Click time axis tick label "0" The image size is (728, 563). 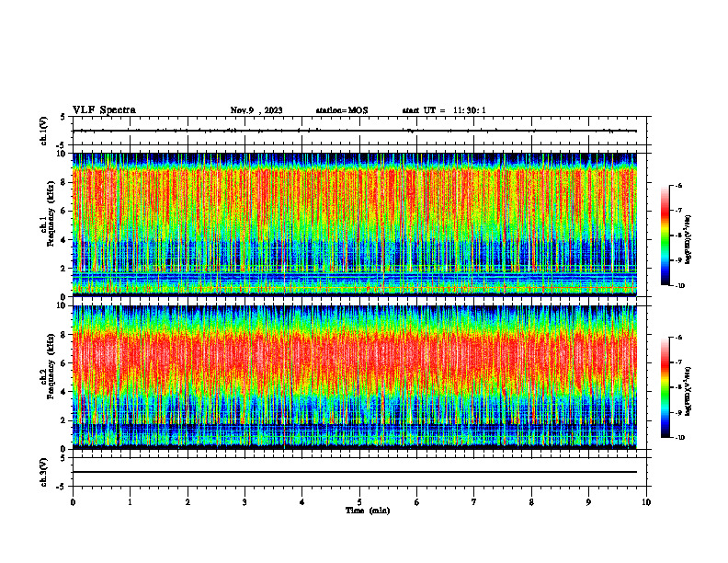(x=73, y=502)
